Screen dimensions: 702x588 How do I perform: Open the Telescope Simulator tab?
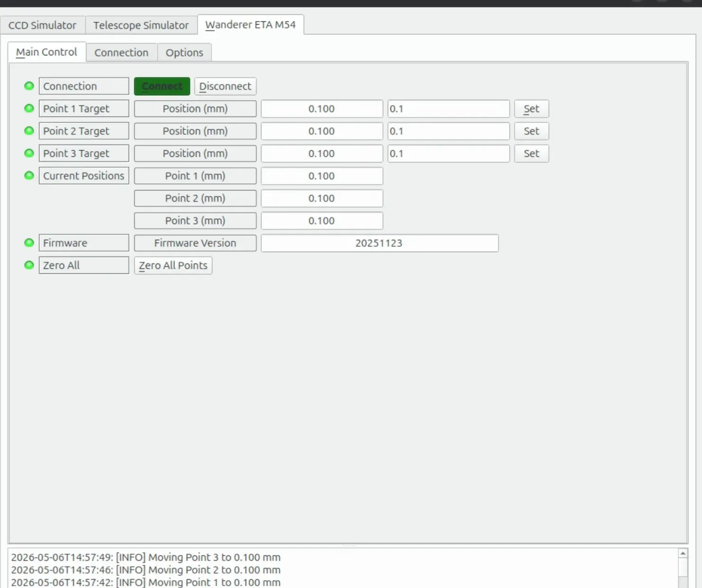click(x=141, y=25)
